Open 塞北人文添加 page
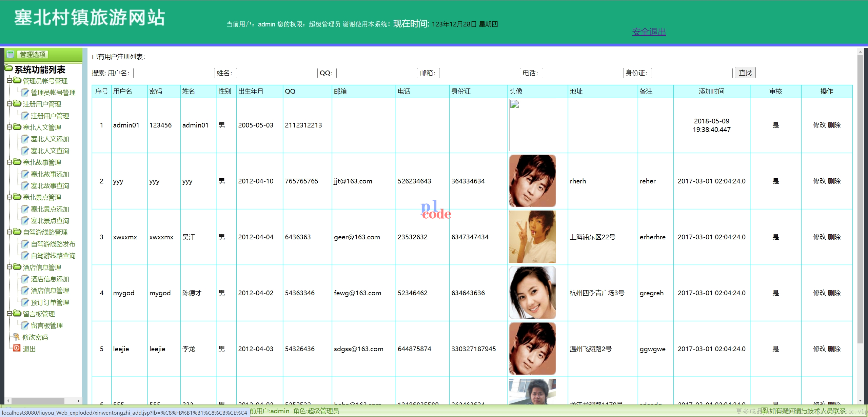 click(50, 139)
